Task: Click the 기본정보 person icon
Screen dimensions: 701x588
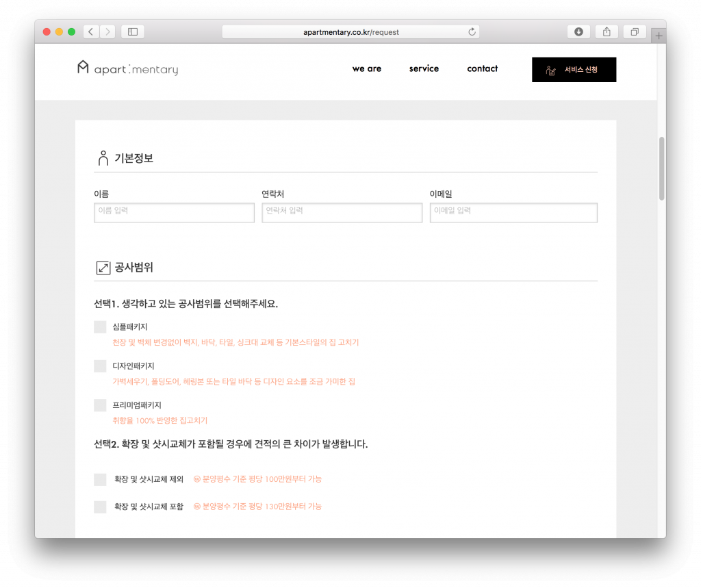Action: tap(103, 158)
